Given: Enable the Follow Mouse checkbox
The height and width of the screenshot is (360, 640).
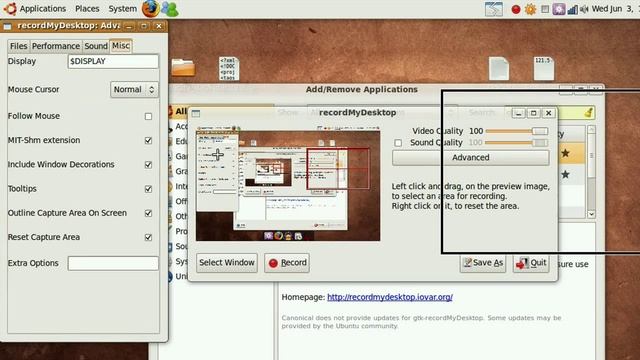Looking at the screenshot, I should click(148, 116).
